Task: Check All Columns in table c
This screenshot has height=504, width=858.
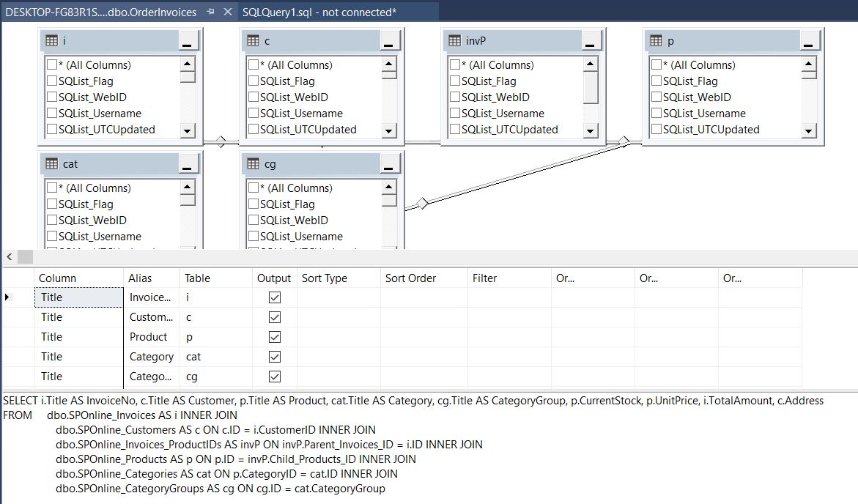Action: (254, 65)
